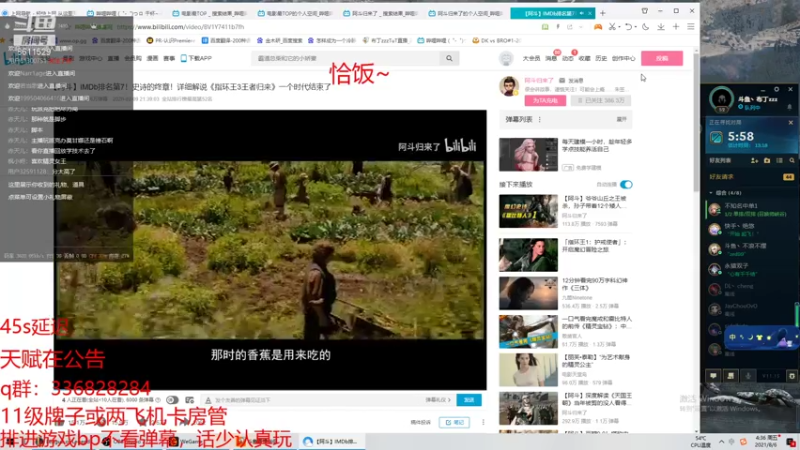
Task: Open danmaku settings icon below the player
Action: 189,400
